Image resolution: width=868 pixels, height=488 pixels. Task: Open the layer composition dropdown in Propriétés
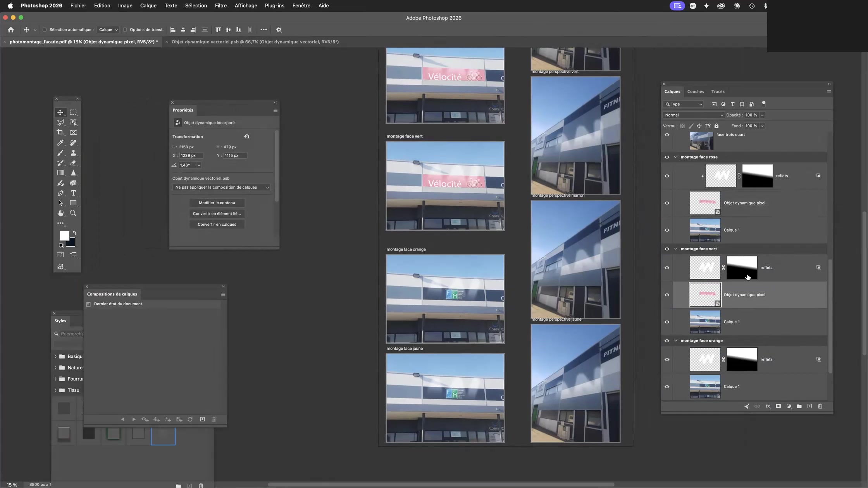coord(221,187)
